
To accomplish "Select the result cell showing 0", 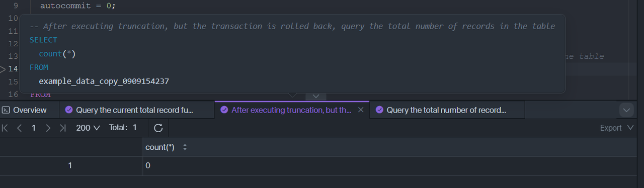I will (148, 165).
